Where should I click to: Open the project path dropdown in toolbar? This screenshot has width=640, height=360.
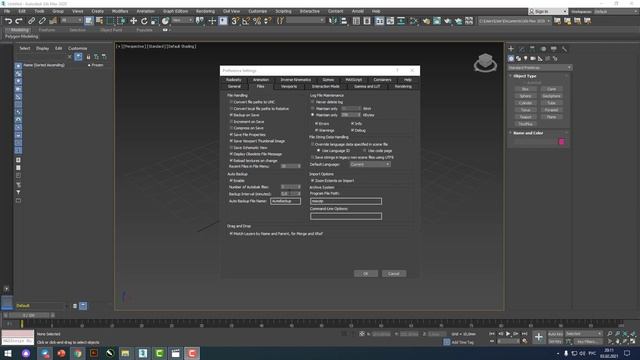514,21
